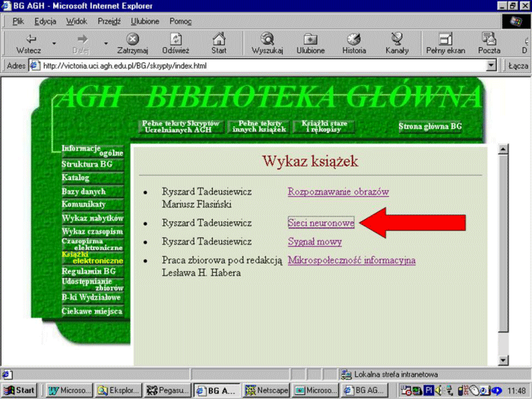This screenshot has height=399, width=532.
Task: Click the page scrollbar down arrow
Action: click(503, 360)
